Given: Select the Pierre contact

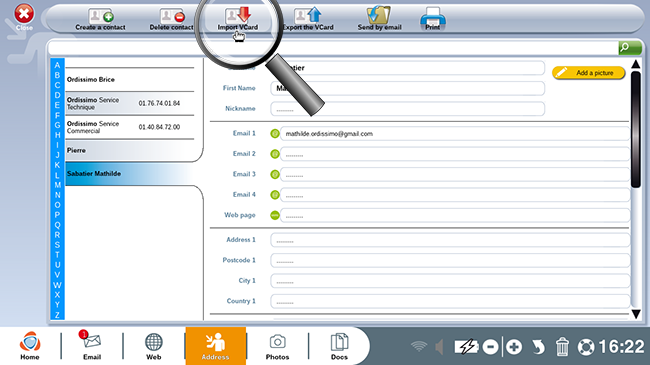Looking at the screenshot, I should pyautogui.click(x=130, y=151).
